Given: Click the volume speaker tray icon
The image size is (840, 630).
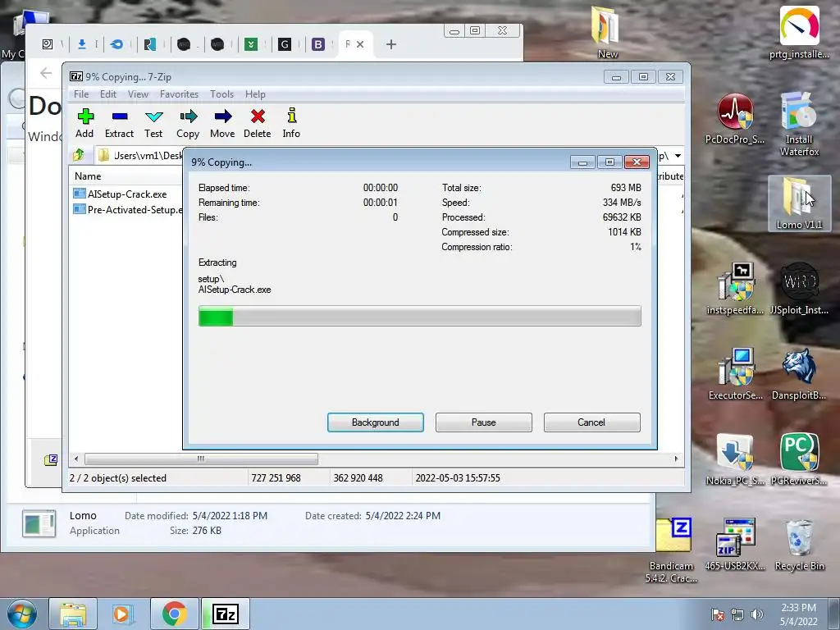Looking at the screenshot, I should pyautogui.click(x=756, y=614).
